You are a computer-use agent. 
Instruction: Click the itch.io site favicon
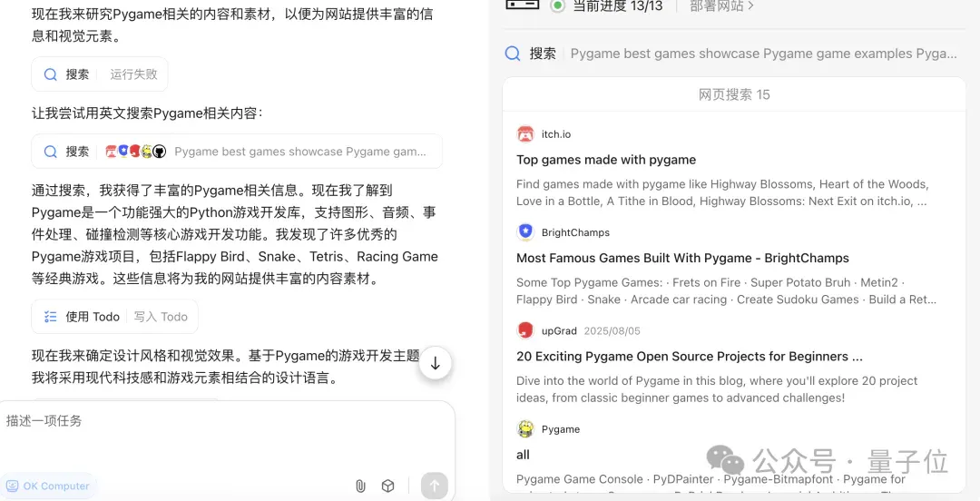tap(525, 133)
